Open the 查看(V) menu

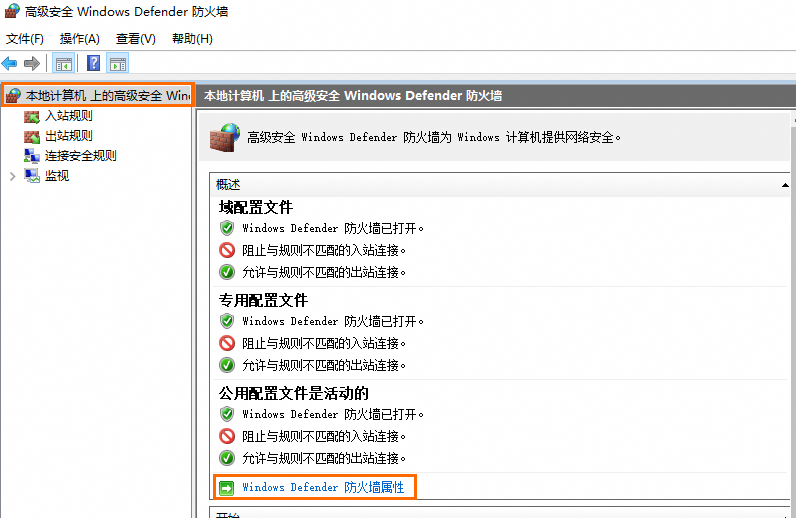[x=136, y=39]
